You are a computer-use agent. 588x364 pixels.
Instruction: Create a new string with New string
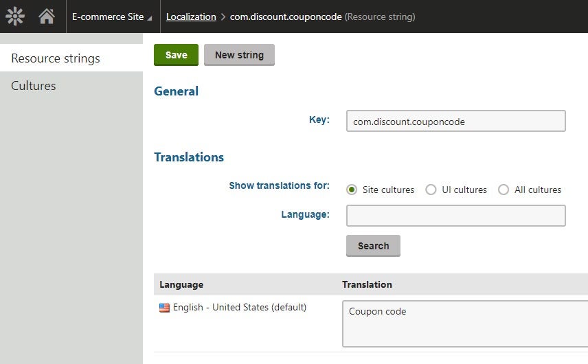tap(239, 55)
